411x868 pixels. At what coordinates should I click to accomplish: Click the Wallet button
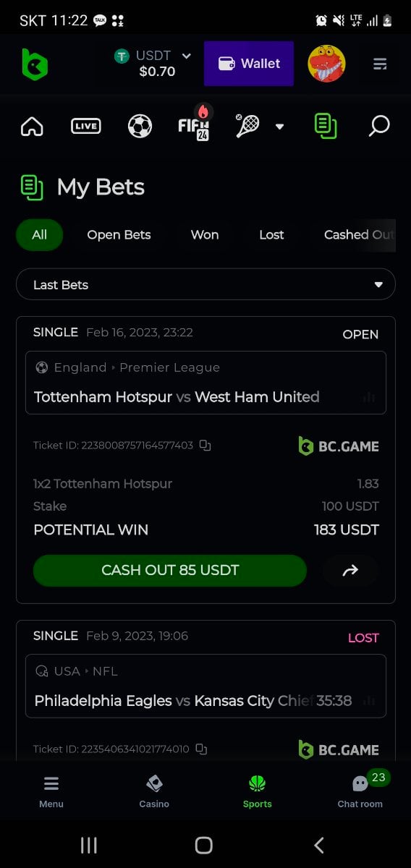click(249, 64)
